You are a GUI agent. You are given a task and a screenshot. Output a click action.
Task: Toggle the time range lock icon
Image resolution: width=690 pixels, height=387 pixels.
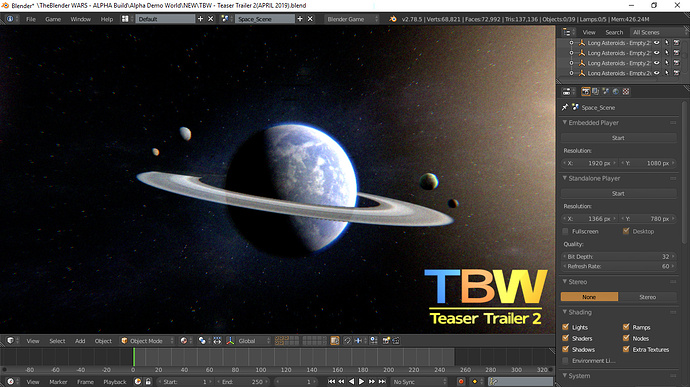pyautogui.click(x=148, y=382)
